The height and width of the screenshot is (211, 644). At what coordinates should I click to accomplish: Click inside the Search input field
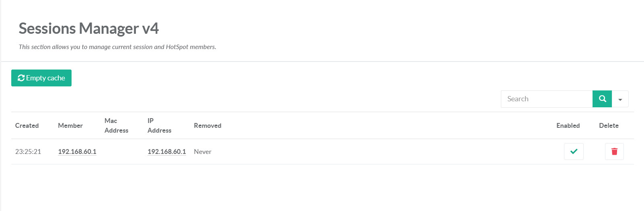click(547, 99)
